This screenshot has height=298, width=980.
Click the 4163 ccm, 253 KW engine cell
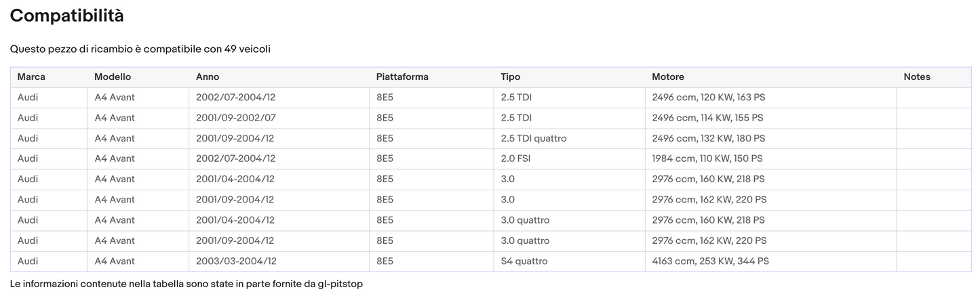(x=710, y=261)
